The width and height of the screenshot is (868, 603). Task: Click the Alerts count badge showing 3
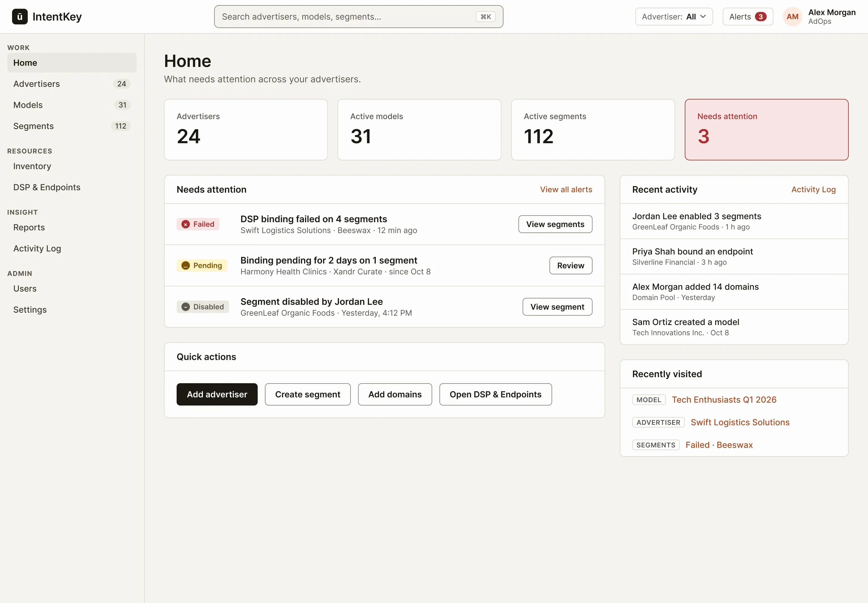point(761,17)
